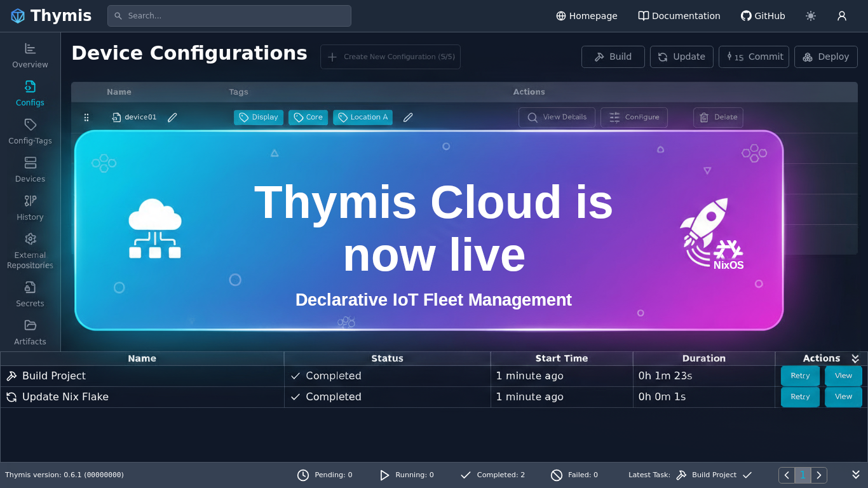This screenshot has height=488, width=868.
Task: Edit device01 name pencil icon
Action: point(172,118)
